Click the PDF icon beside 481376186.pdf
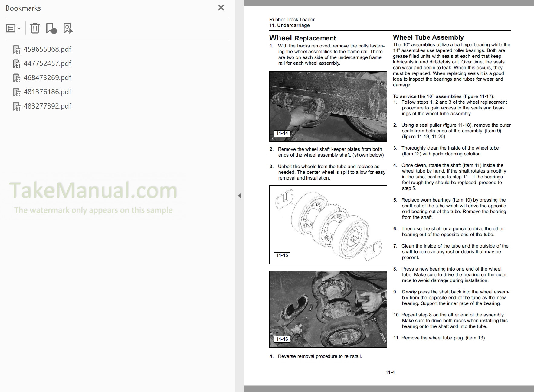The image size is (534, 392). click(17, 92)
